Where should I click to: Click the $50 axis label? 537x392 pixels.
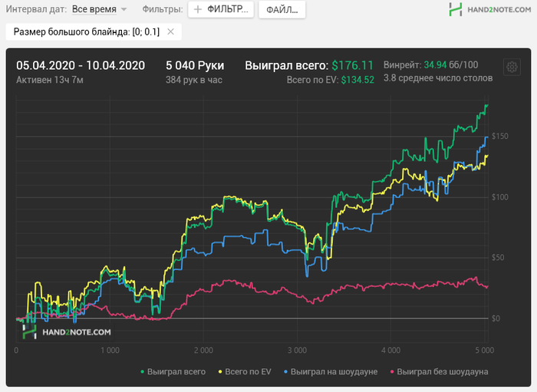pyautogui.click(x=498, y=258)
